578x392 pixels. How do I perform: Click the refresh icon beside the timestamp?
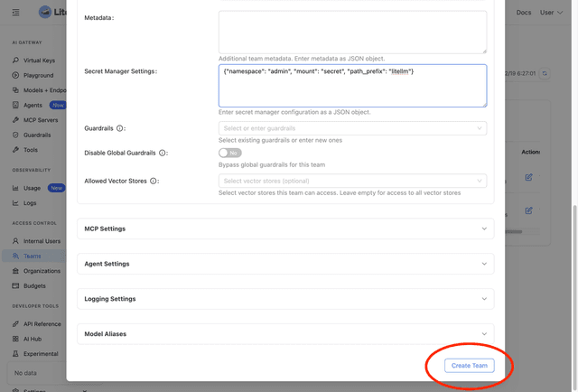(x=545, y=73)
